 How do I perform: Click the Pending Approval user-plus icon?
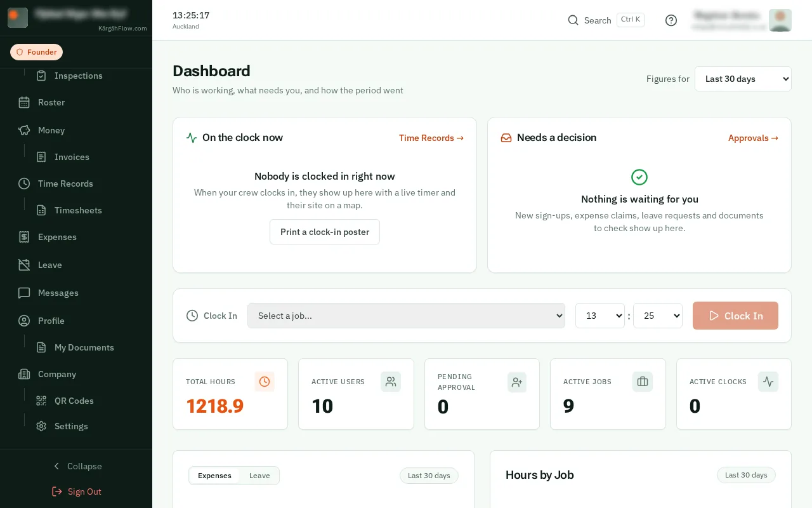pyautogui.click(x=517, y=382)
